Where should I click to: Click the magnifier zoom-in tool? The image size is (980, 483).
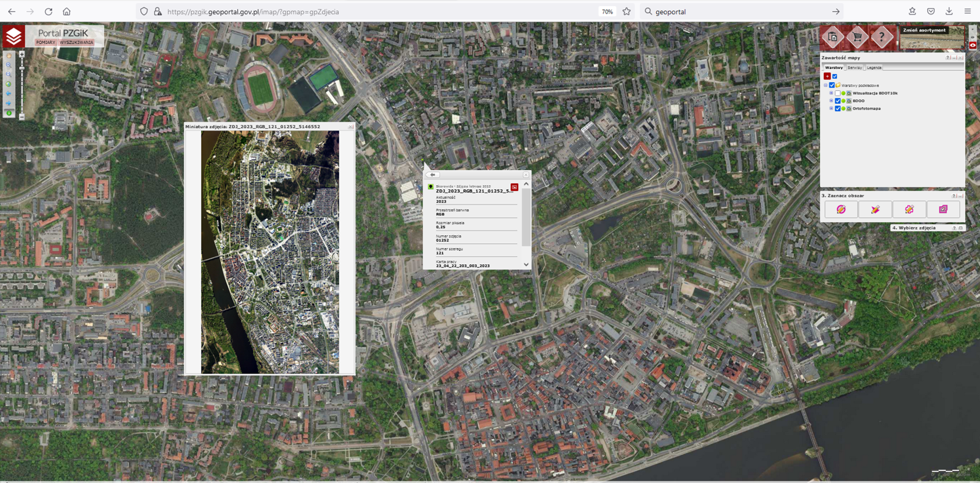(9, 66)
